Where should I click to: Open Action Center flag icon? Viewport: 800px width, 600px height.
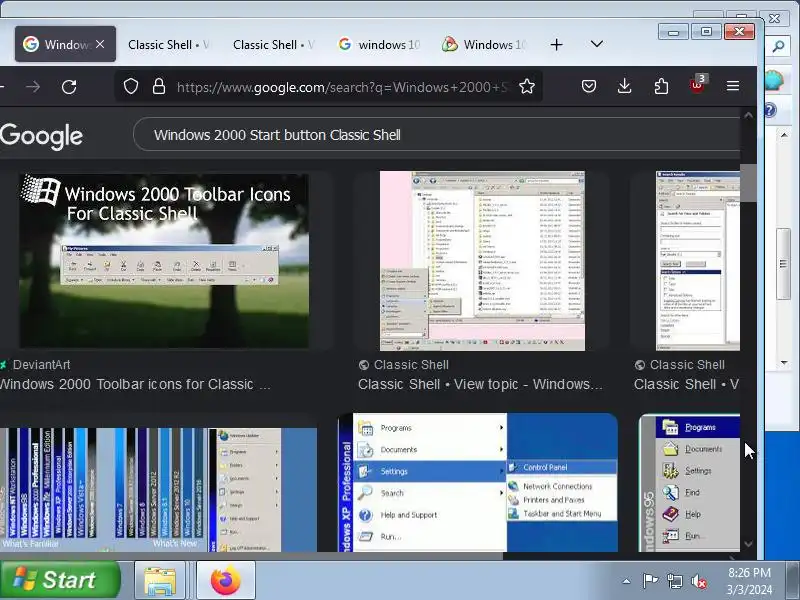point(650,581)
